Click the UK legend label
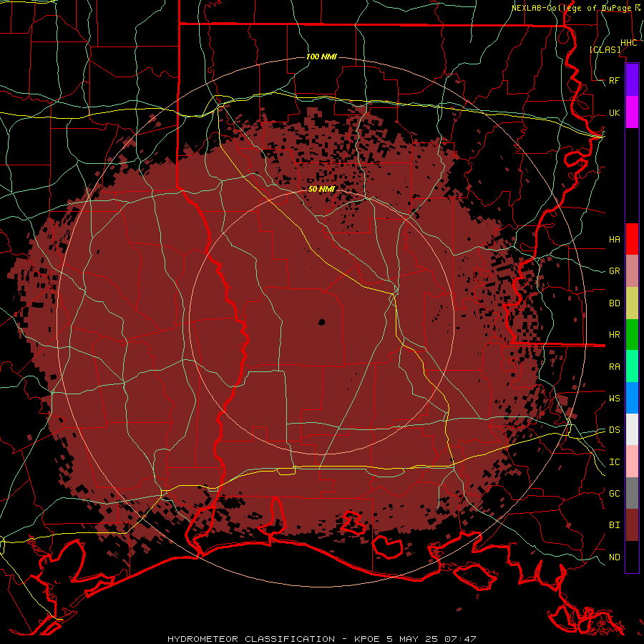 coord(614,112)
